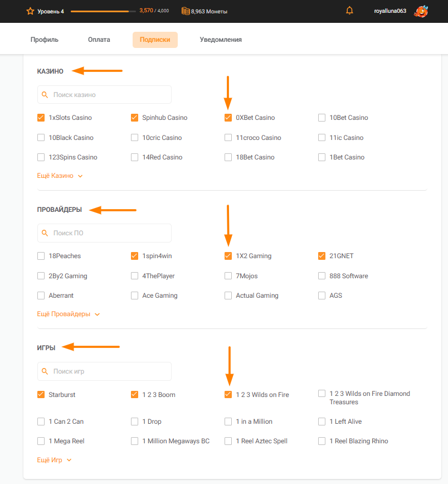This screenshot has width=448, height=484.
Task: Open the notifications bell icon
Action: pyautogui.click(x=349, y=11)
